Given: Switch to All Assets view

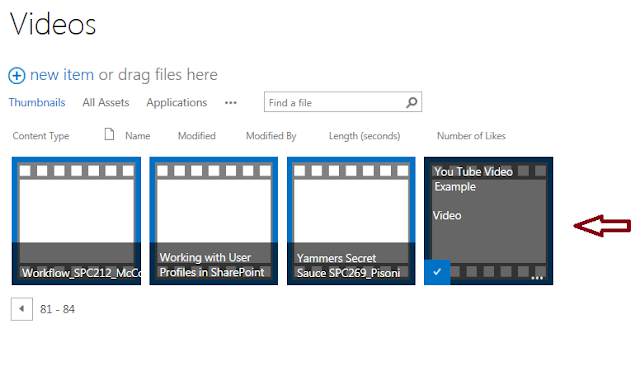Looking at the screenshot, I should pyautogui.click(x=106, y=102).
